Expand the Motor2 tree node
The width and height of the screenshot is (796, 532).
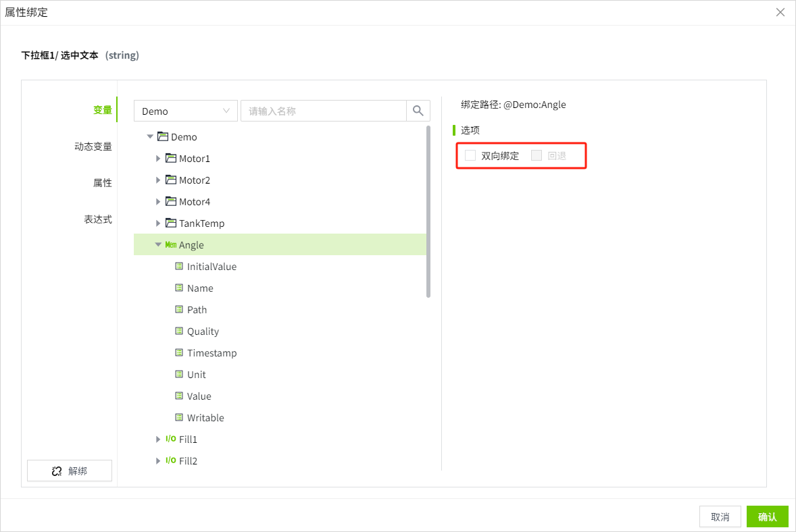pyautogui.click(x=158, y=180)
